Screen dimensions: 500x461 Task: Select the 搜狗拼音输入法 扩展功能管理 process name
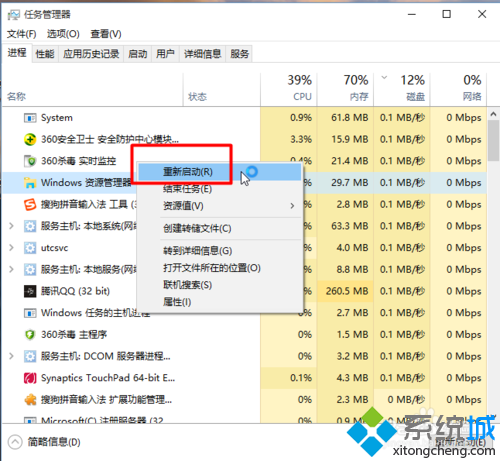pyautogui.click(x=106, y=400)
